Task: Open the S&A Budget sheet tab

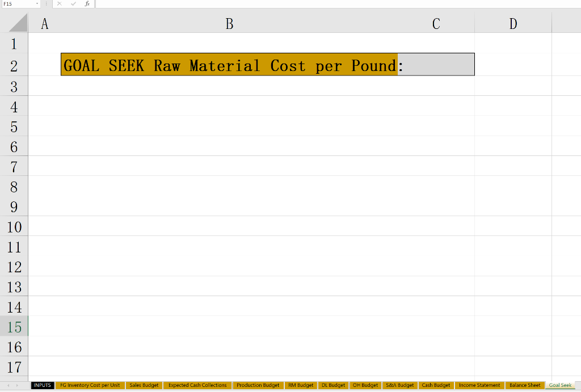Action: (400, 385)
